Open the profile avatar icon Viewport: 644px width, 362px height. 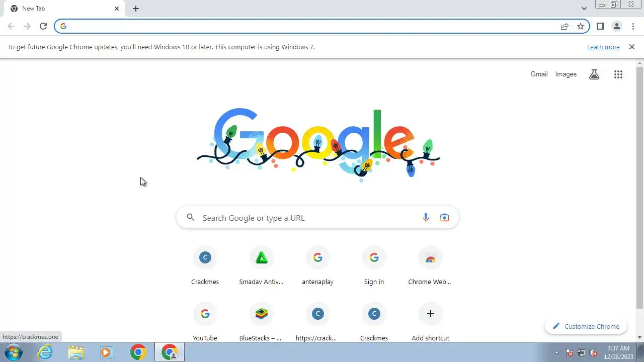click(x=616, y=26)
